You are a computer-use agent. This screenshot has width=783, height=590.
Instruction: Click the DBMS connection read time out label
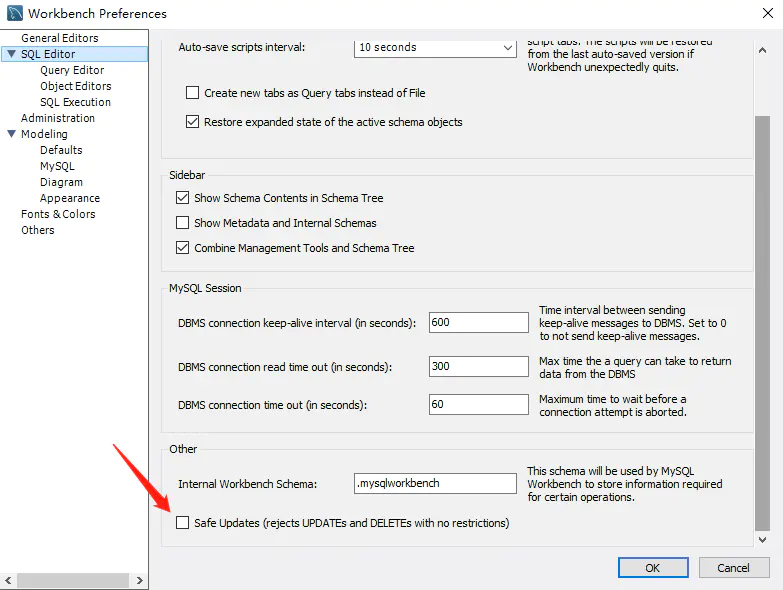[x=285, y=367]
